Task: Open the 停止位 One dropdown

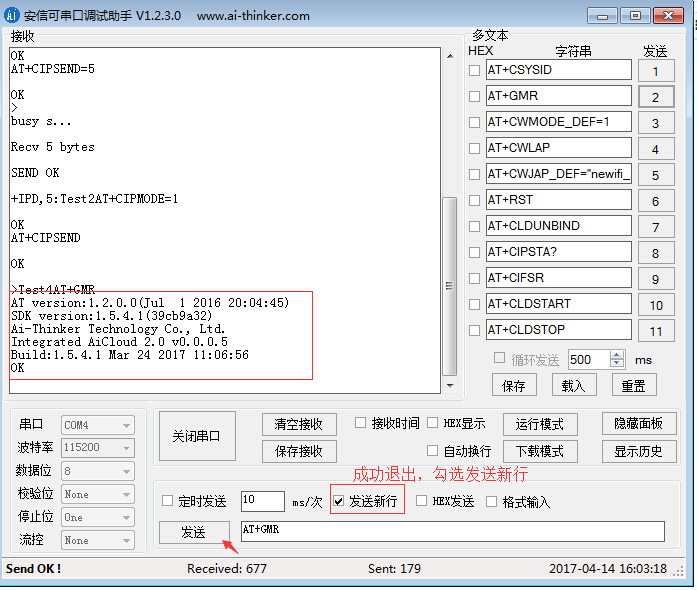Action: pos(98,517)
